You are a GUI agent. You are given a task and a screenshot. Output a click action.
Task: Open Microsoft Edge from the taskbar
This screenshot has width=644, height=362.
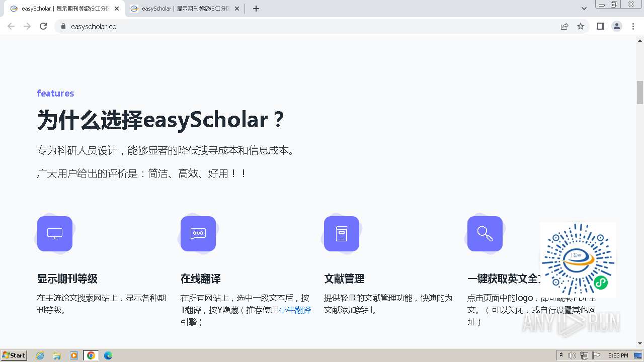[108, 355]
